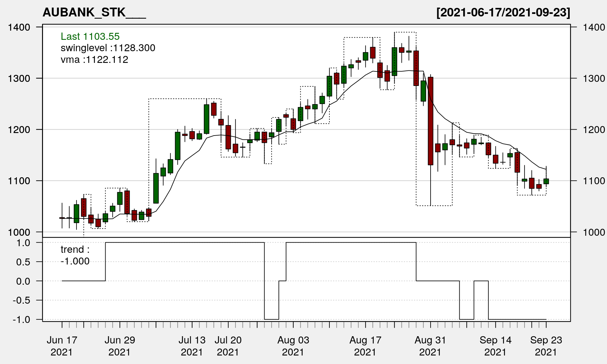Click the AUBANK_STK chart title

pos(94,12)
